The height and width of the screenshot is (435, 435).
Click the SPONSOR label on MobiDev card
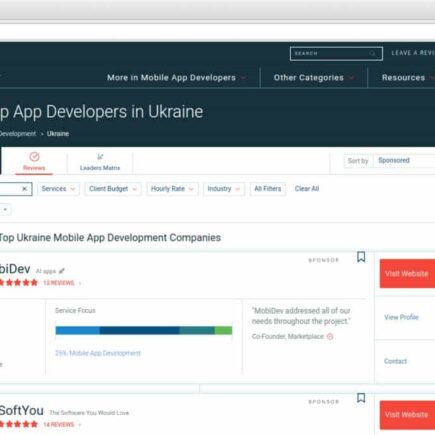tap(324, 260)
